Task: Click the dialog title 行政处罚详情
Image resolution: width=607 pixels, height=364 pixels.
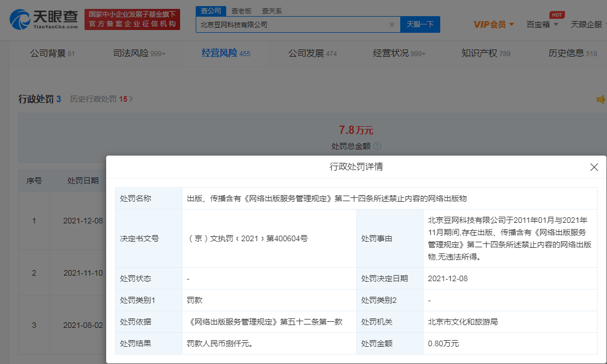Action: tap(356, 167)
